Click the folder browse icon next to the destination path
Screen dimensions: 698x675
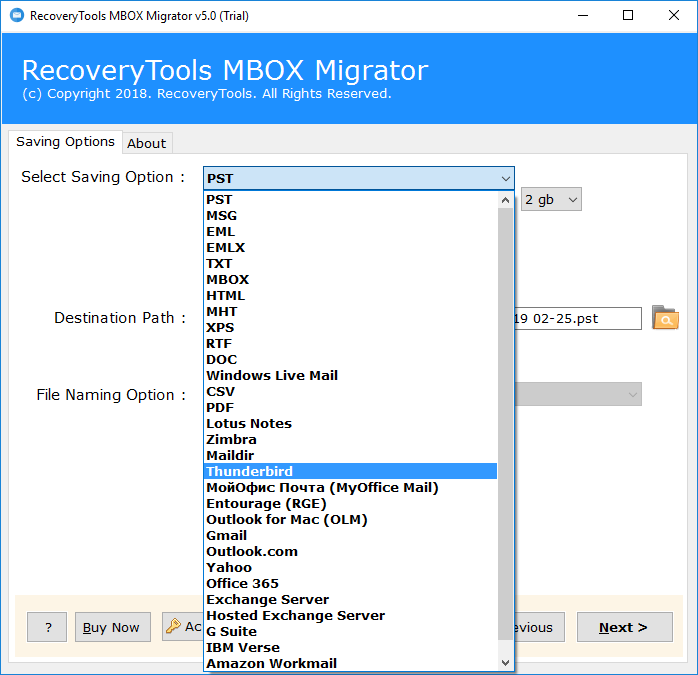coord(665,318)
